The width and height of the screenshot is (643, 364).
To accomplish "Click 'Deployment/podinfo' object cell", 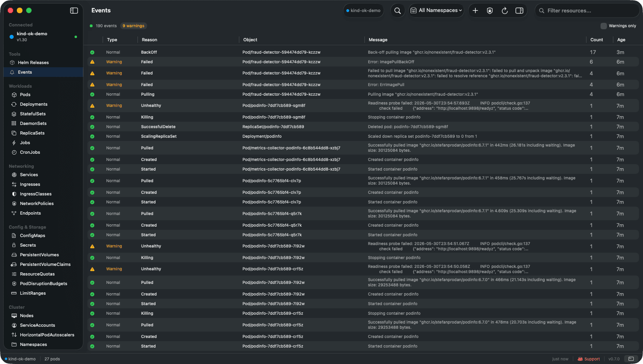I will coord(262,137).
